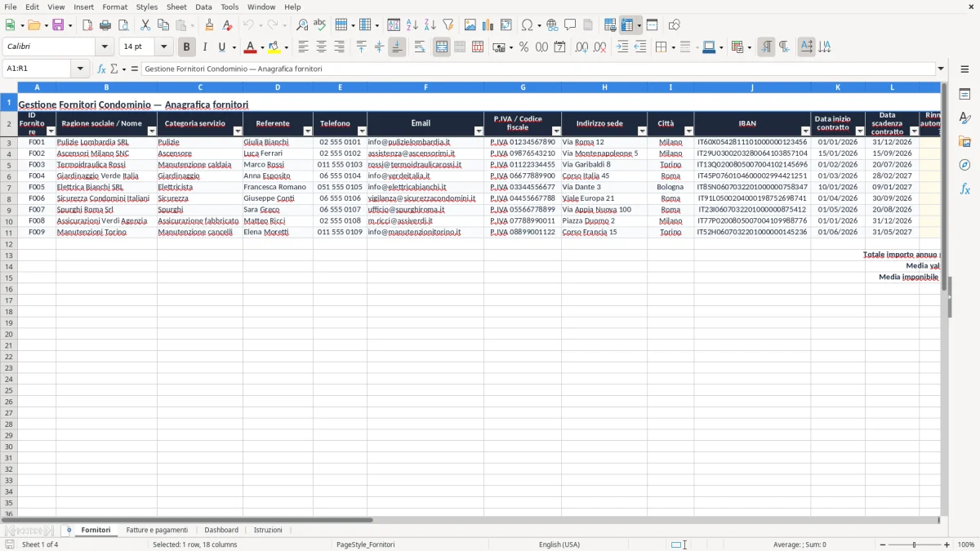Click the AutoFilter funnel icon
This screenshot has height=551, width=980.
(448, 25)
